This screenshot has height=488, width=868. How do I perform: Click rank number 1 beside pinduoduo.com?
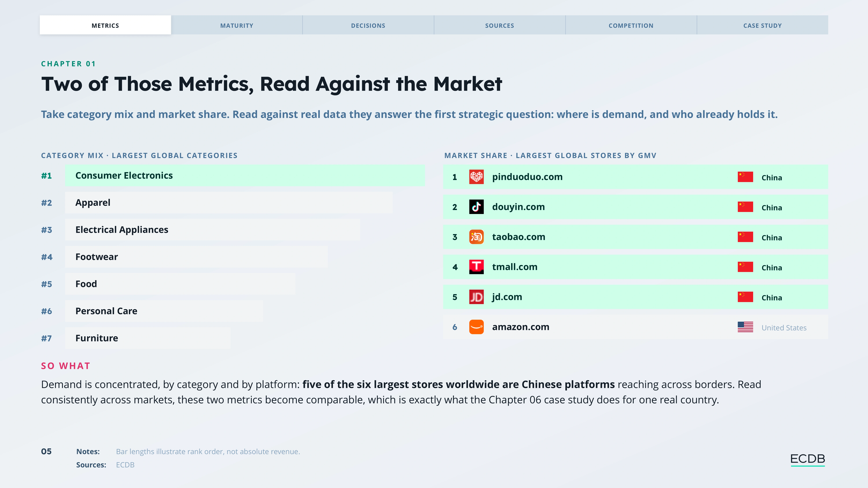455,177
